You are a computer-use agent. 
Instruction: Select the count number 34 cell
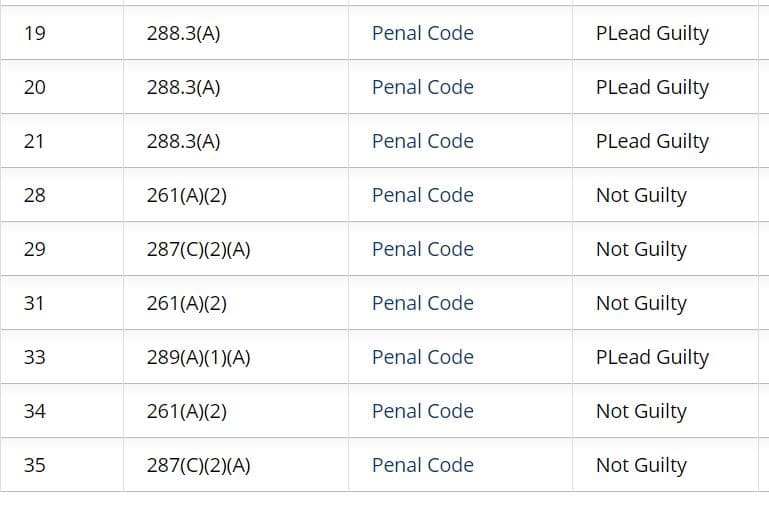point(35,411)
